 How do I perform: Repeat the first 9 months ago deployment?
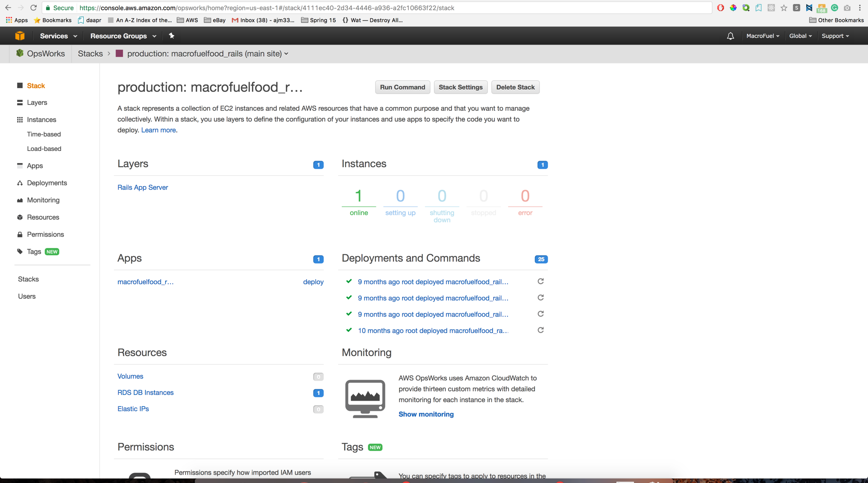(541, 281)
